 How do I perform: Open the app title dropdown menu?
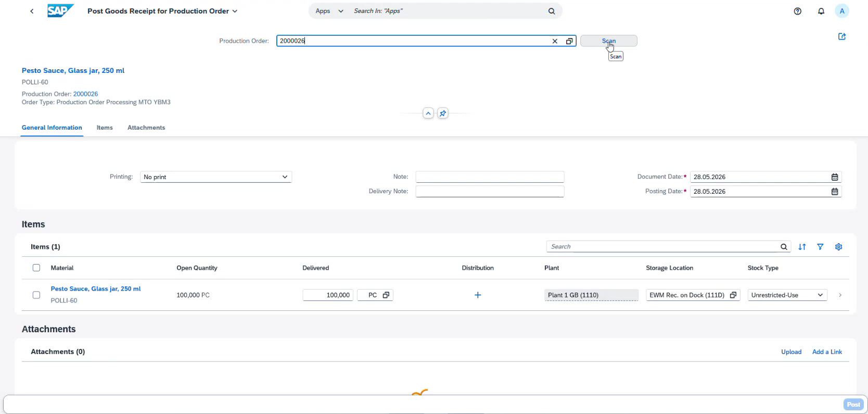pos(235,11)
